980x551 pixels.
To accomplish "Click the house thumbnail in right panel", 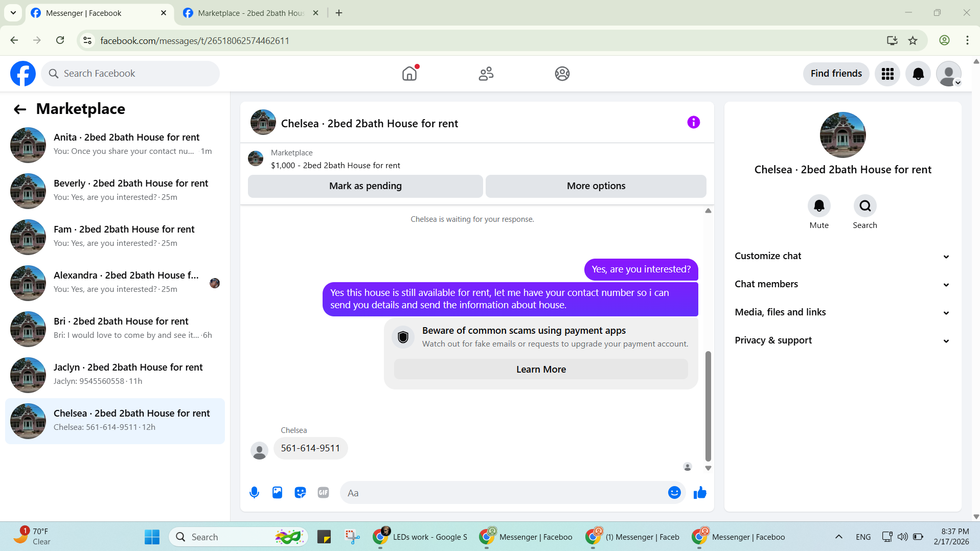I will (x=842, y=135).
